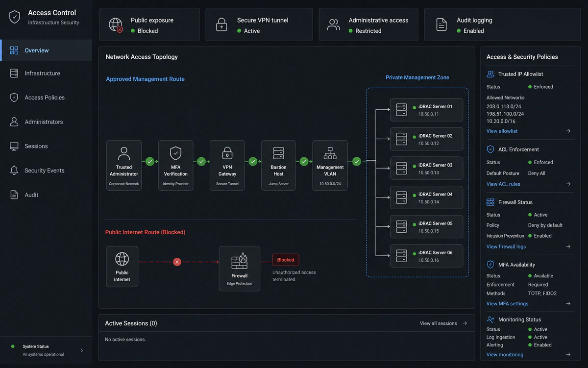This screenshot has width=588, height=368.
Task: Click the Monitoring Status chart icon
Action: (490, 319)
